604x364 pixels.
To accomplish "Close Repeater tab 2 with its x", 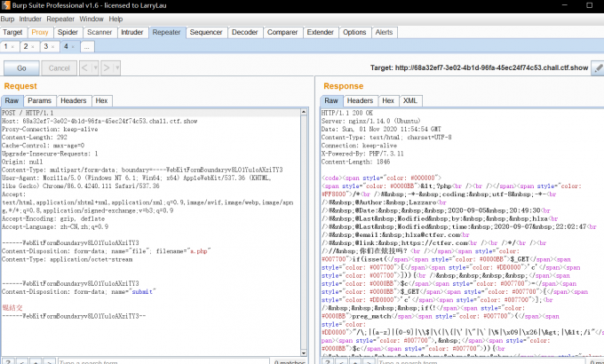I will pos(33,47).
